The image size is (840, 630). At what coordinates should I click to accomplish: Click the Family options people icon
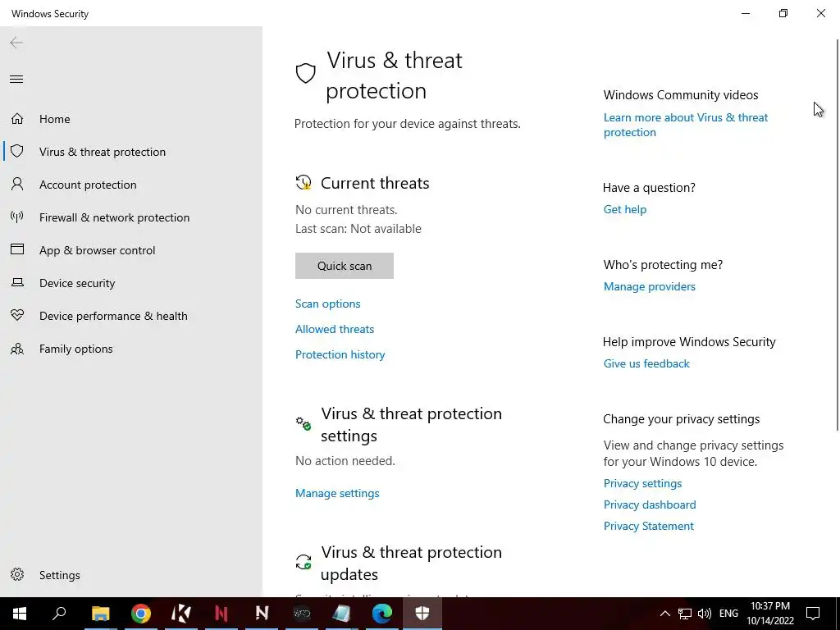point(17,349)
